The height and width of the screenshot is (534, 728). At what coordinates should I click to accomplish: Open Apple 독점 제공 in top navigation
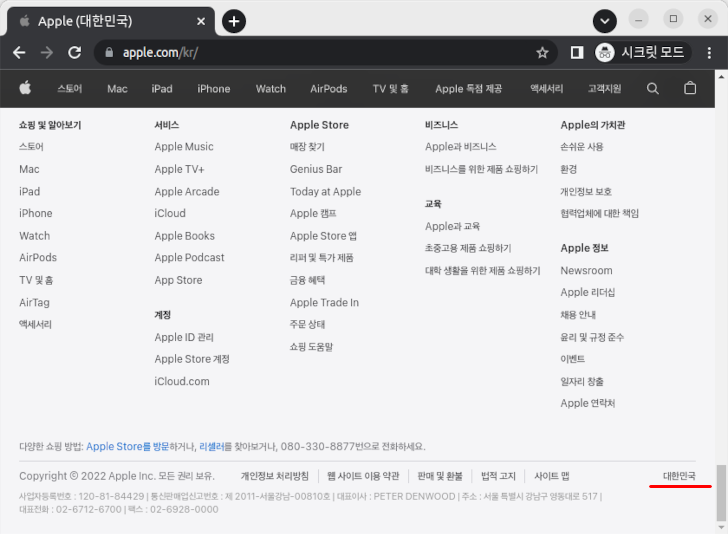(468, 89)
